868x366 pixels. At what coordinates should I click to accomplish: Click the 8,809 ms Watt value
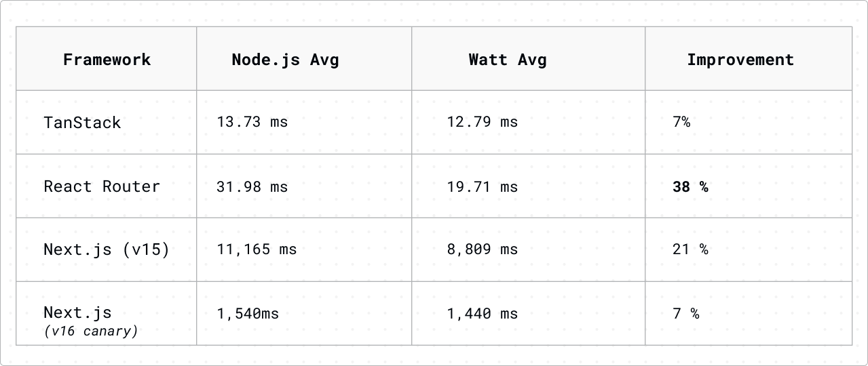click(482, 249)
